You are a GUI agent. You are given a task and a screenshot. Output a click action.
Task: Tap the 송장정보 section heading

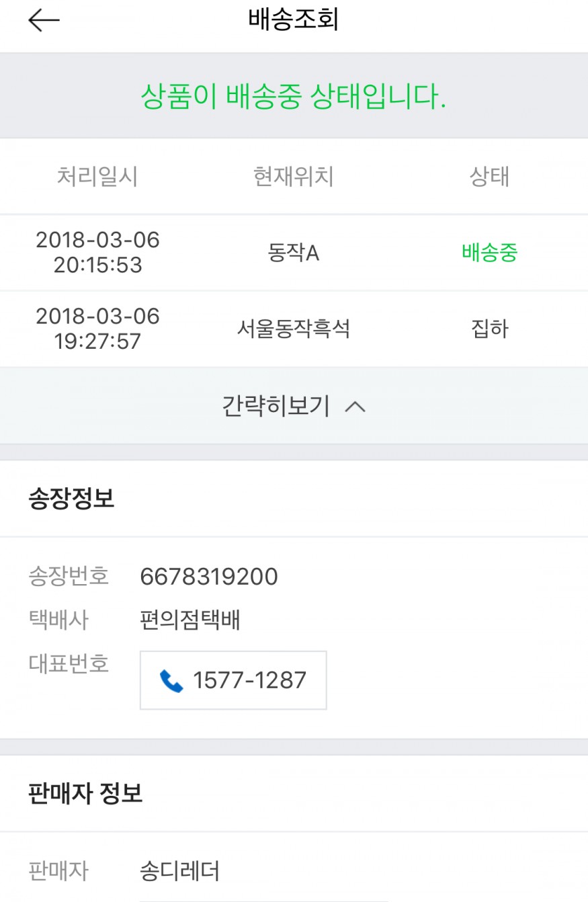pyautogui.click(x=71, y=499)
